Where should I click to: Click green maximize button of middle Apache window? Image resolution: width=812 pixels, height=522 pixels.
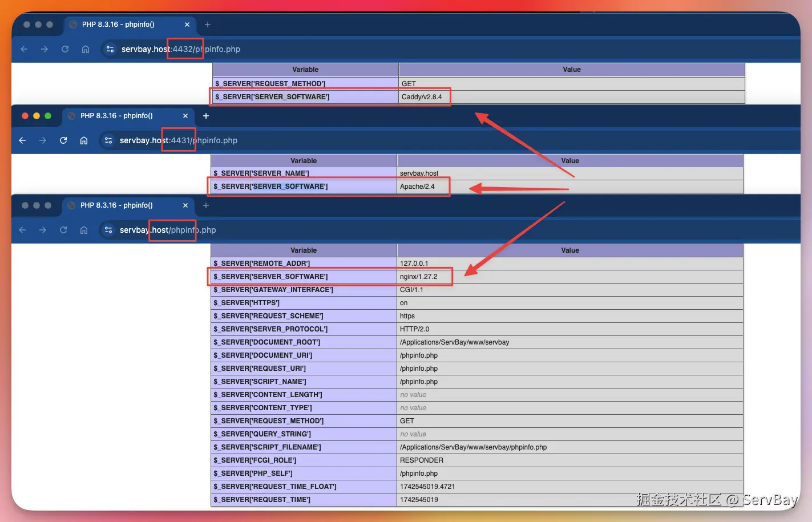click(x=48, y=116)
